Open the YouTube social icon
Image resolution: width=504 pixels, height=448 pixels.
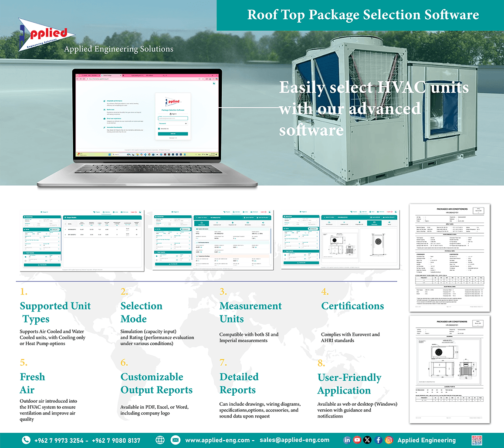(358, 440)
